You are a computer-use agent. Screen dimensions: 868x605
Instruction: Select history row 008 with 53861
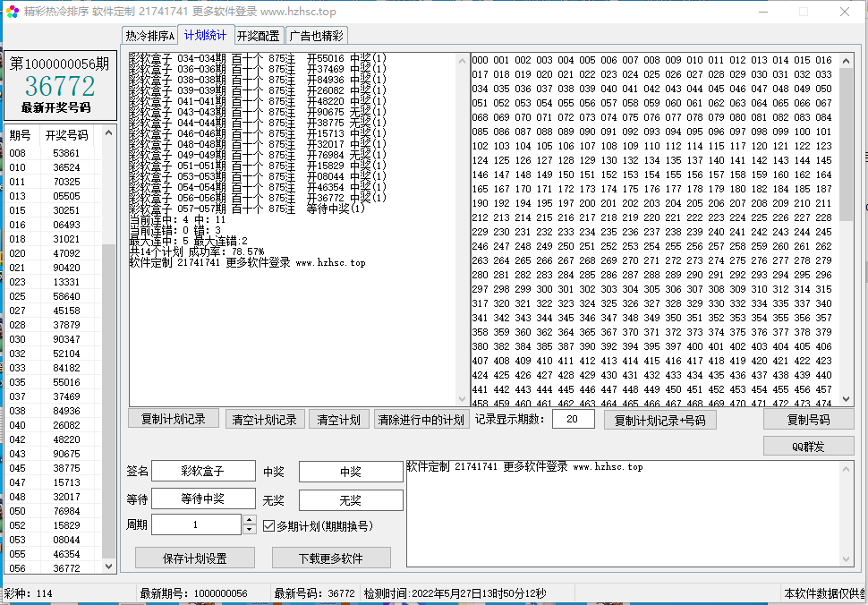[x=53, y=153]
